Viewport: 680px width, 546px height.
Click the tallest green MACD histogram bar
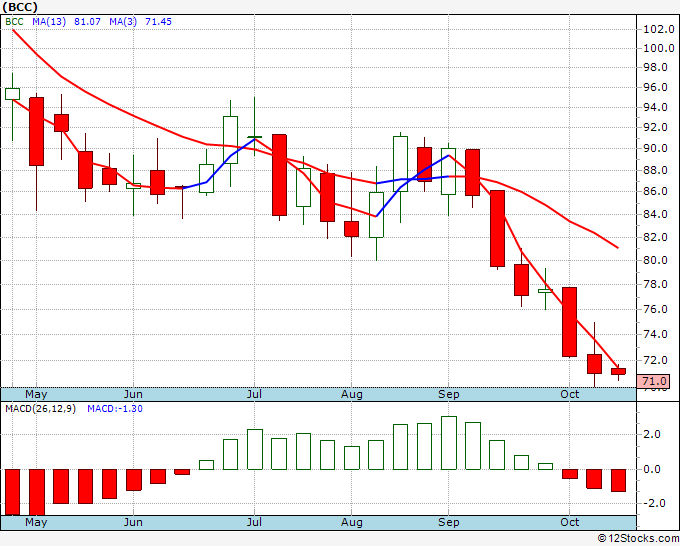coord(449,443)
